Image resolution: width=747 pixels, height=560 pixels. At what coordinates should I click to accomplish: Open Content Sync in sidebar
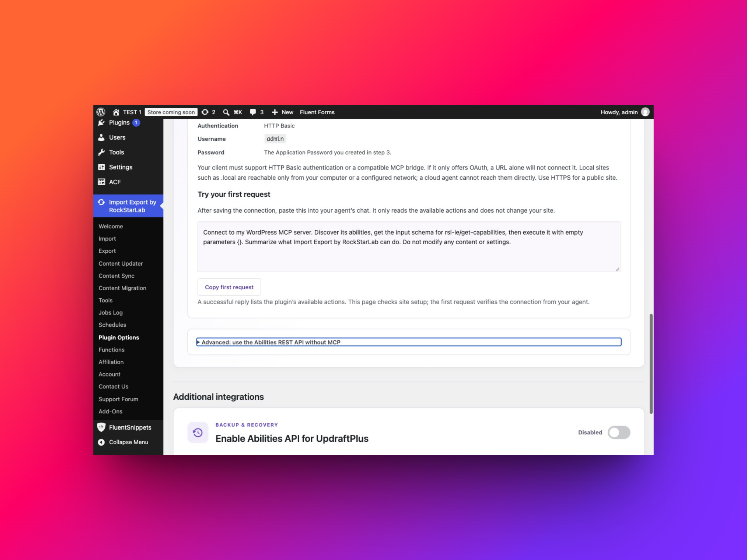[x=116, y=276]
